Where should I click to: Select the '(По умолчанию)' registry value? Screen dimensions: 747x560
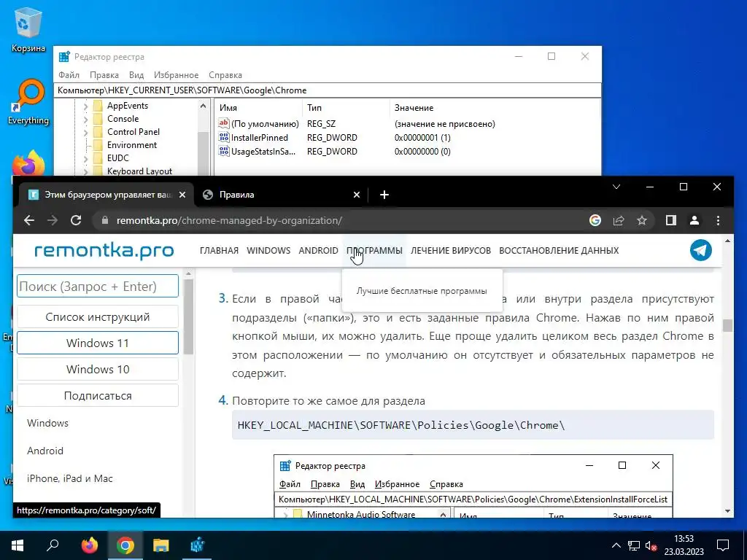tap(264, 124)
